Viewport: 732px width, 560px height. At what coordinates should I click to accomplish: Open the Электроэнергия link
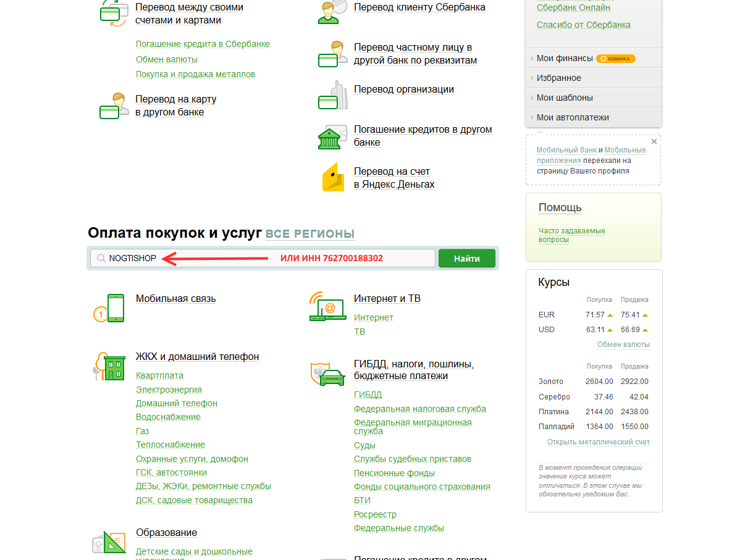click(169, 390)
